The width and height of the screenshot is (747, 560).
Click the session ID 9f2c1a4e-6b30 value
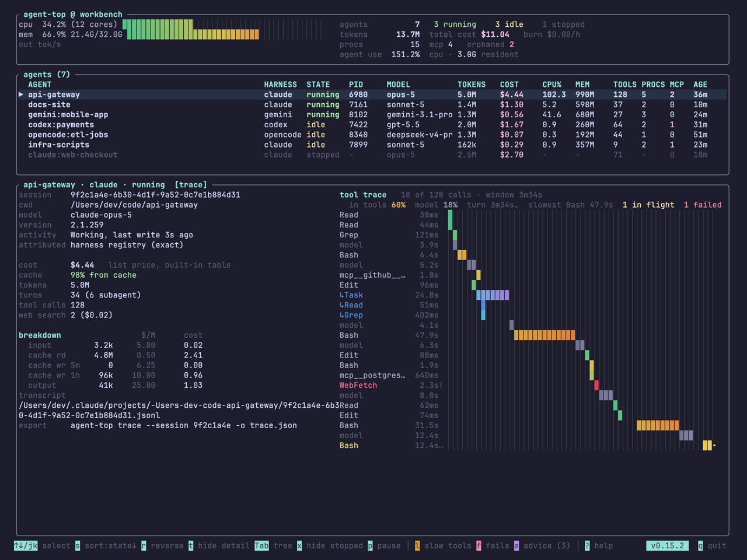coord(155,195)
